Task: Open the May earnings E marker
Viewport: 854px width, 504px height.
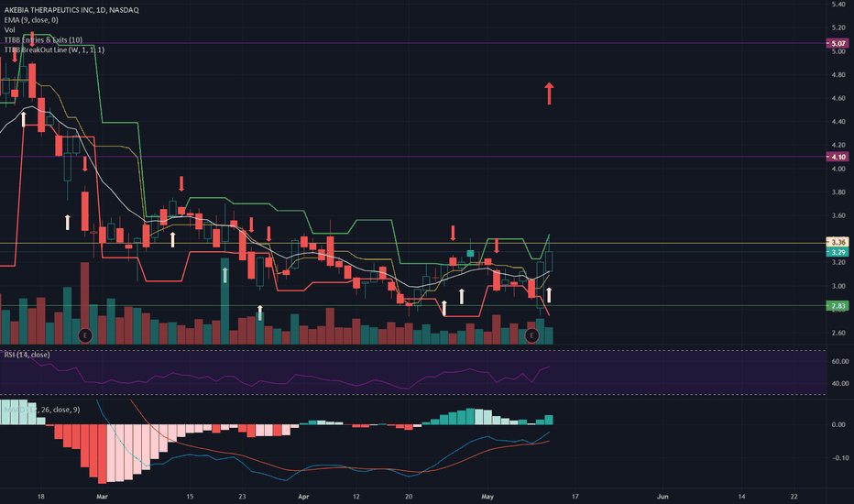Action: click(x=531, y=335)
